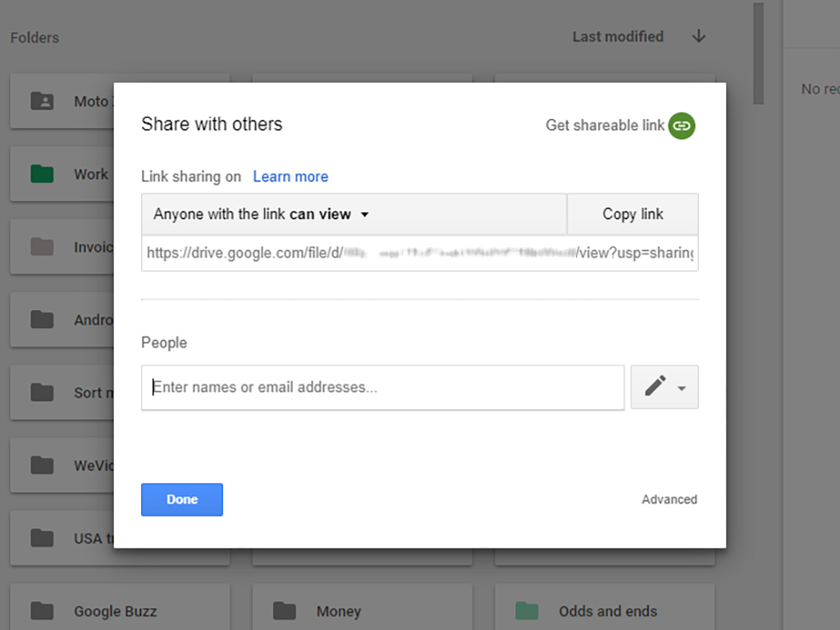Click the Odds and ends folder icon
The height and width of the screenshot is (630, 840).
527,611
